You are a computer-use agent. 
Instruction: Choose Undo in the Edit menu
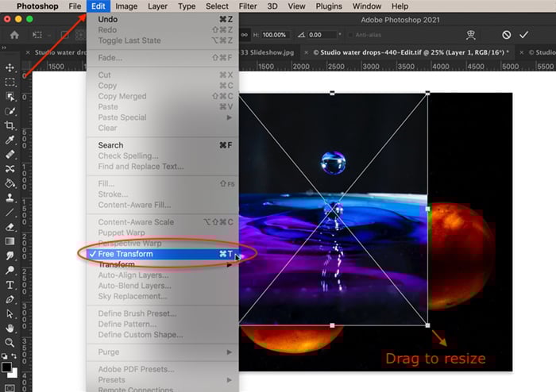[x=163, y=20]
